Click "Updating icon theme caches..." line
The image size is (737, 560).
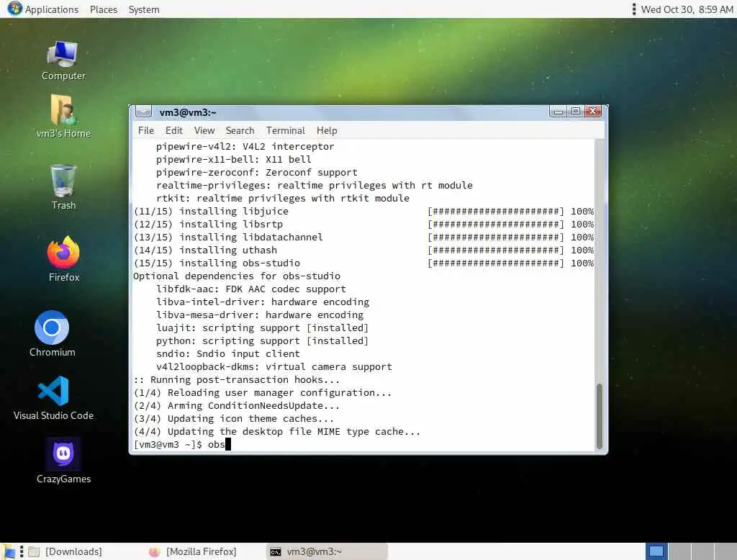click(234, 418)
